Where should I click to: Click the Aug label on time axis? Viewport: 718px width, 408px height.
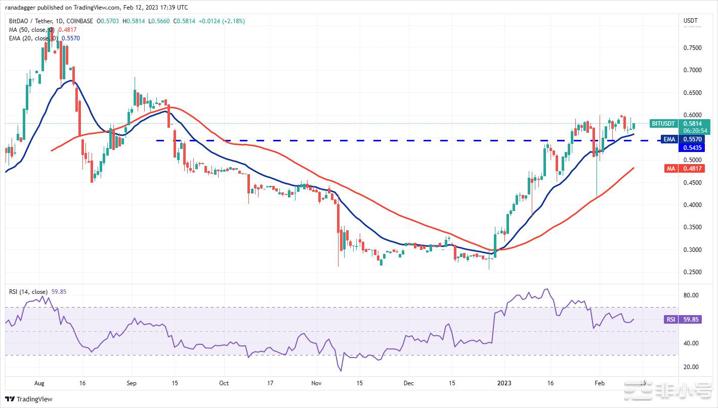coord(40,382)
